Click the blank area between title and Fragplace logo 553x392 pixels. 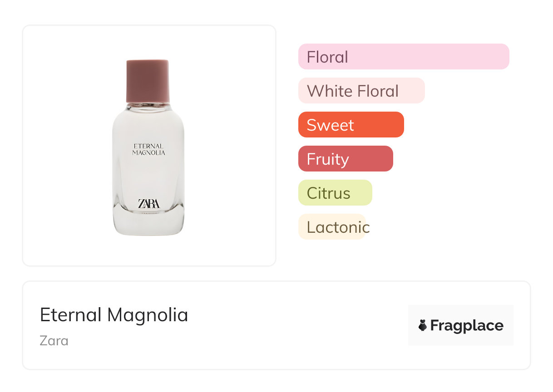[295, 325]
